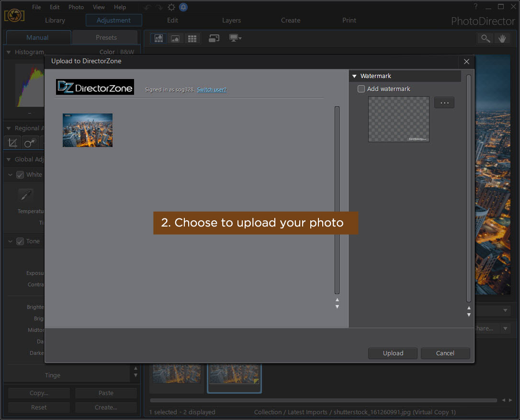Toggle the White Balance checkbox

[20, 175]
